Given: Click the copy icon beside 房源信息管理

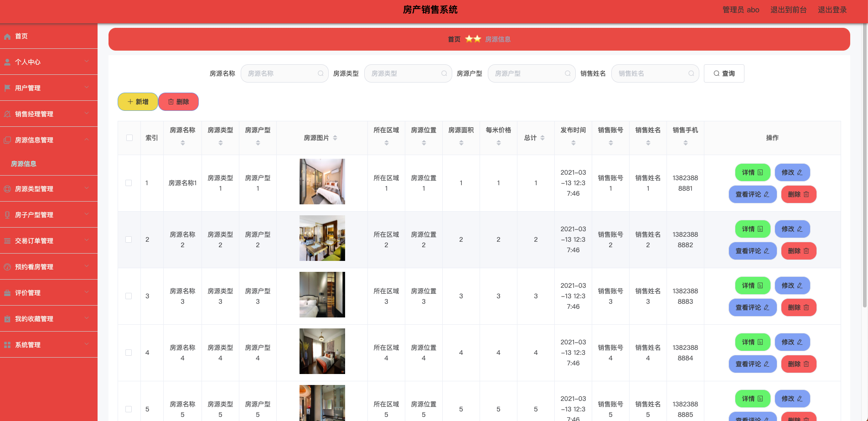Looking at the screenshot, I should 7,140.
